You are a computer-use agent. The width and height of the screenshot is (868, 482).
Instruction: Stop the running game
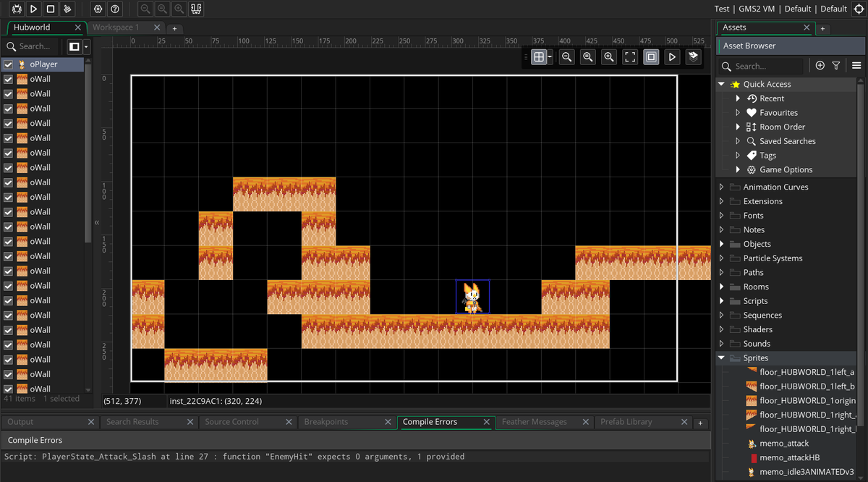point(51,9)
